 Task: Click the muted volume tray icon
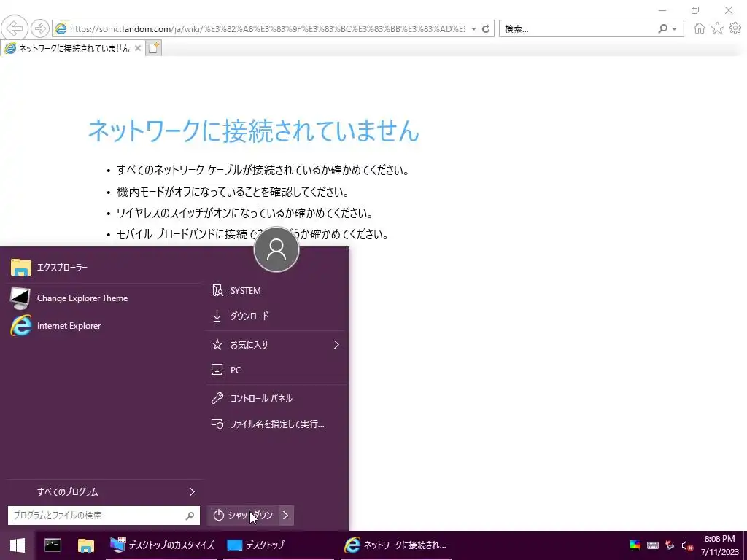point(687,545)
